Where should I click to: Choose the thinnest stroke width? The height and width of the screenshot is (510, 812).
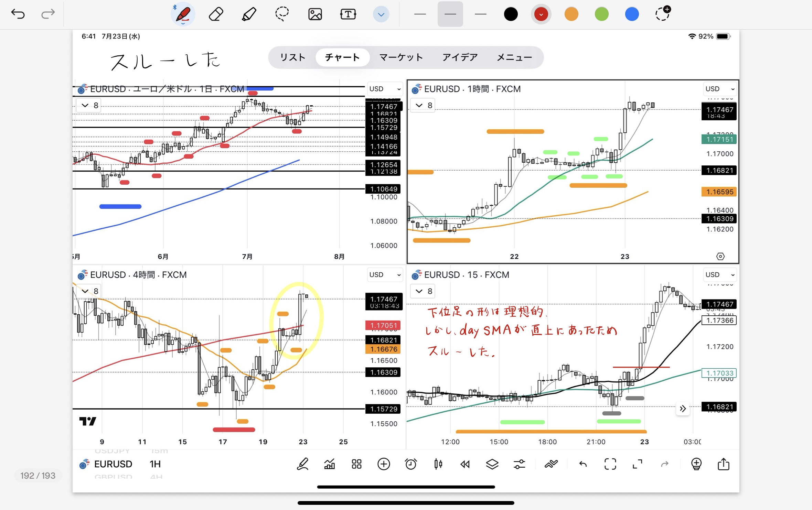point(420,14)
